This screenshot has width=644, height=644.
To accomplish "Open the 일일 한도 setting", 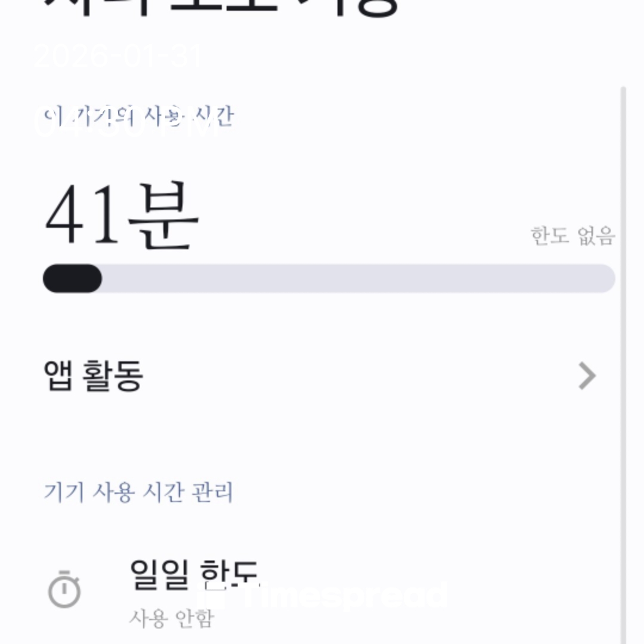I will [194, 574].
